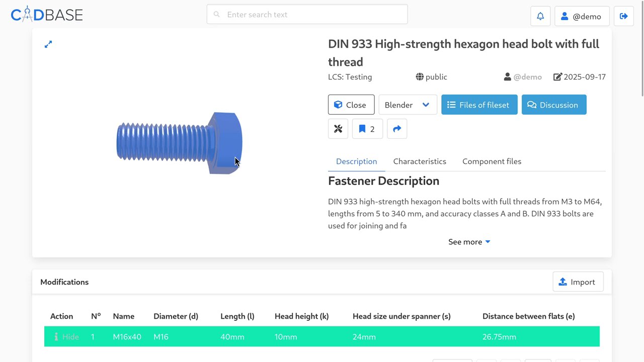Select the Description tab
Viewport: 644px width, 362px height.
pos(356,161)
